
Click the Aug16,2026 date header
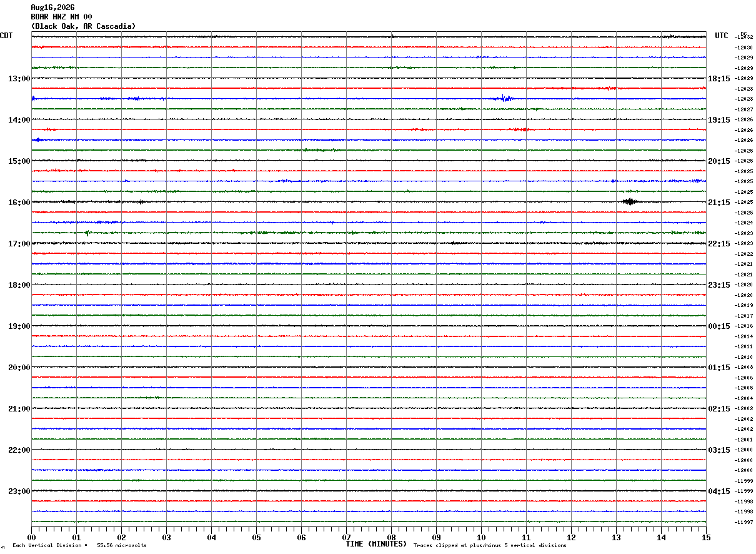52,8
